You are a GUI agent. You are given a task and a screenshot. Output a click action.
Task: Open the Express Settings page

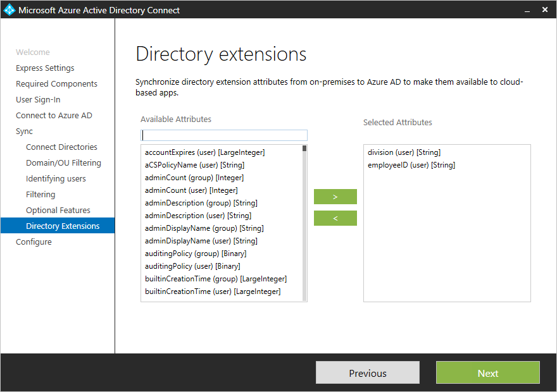pos(44,68)
